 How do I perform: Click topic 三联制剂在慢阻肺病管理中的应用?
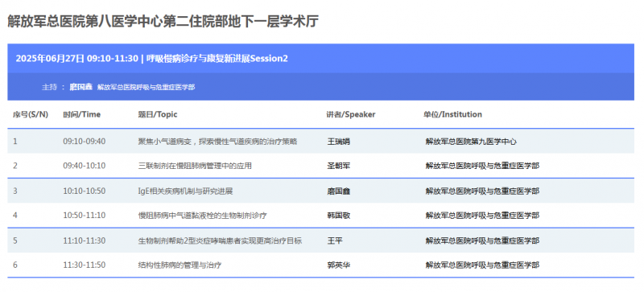pyautogui.click(x=195, y=166)
